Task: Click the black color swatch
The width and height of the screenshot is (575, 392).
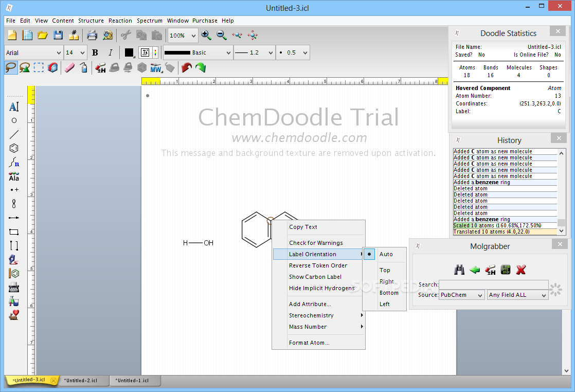Action: [129, 52]
